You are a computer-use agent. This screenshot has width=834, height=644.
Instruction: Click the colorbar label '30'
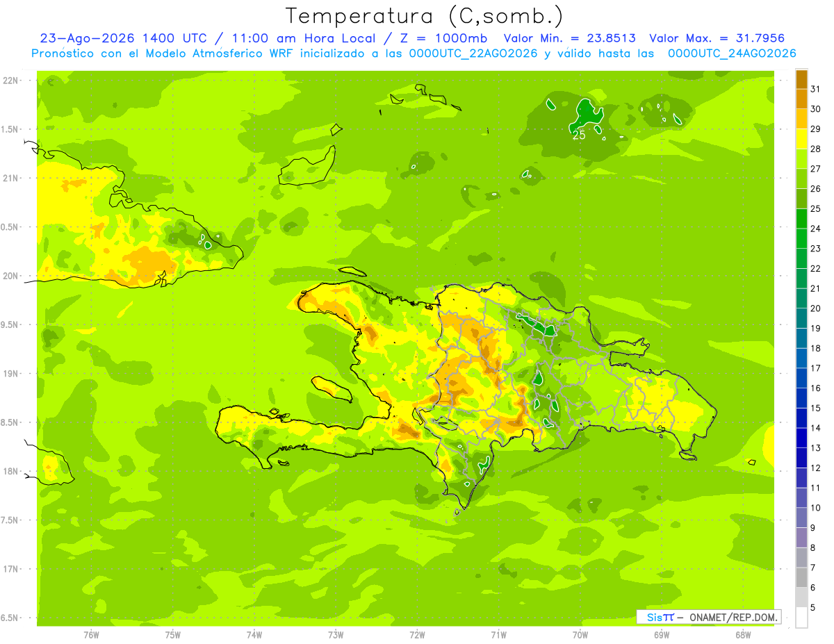(816, 109)
